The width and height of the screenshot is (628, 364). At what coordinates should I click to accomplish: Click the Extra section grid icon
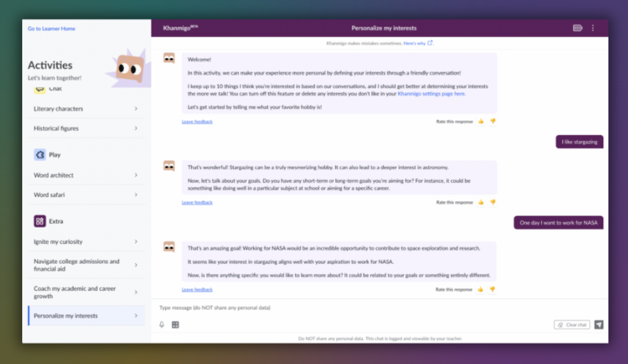pos(40,220)
